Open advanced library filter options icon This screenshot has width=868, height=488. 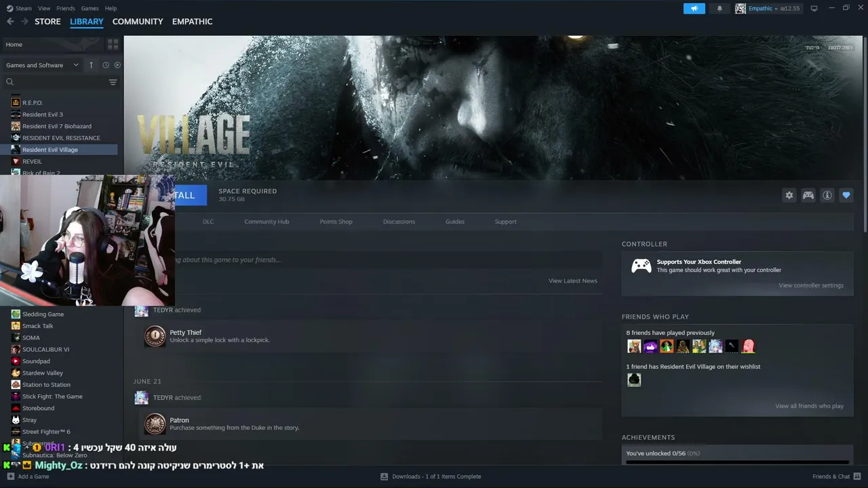pos(113,82)
